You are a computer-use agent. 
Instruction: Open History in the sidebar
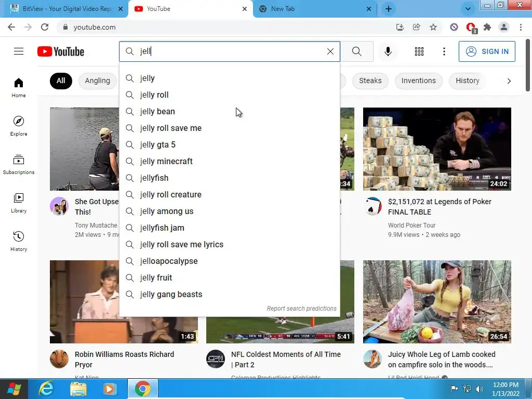coord(19,241)
